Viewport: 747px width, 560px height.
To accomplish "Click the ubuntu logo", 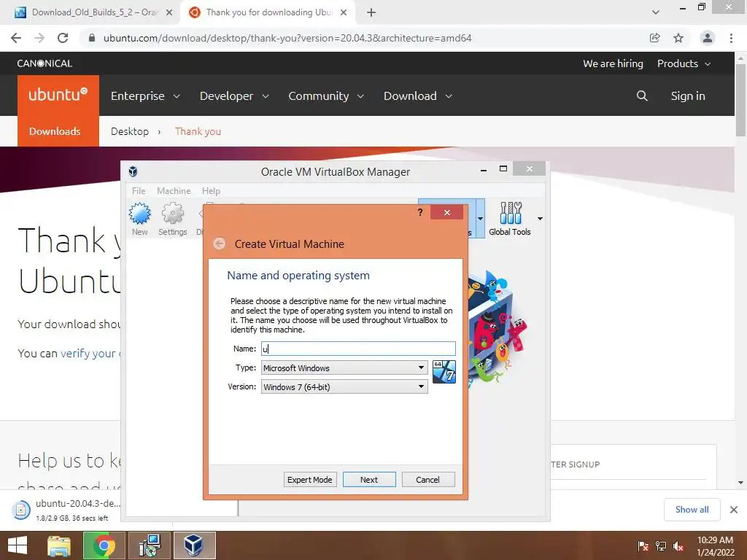I will pos(58,94).
